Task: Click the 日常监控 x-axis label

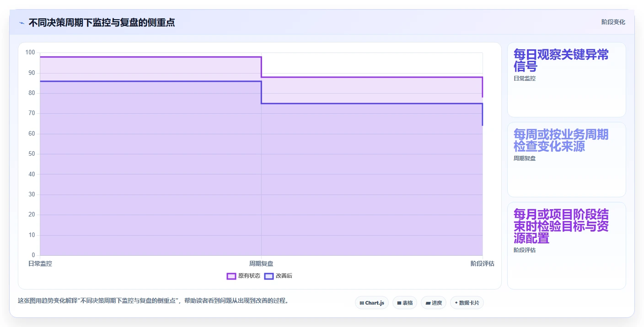Action: pyautogui.click(x=40, y=264)
